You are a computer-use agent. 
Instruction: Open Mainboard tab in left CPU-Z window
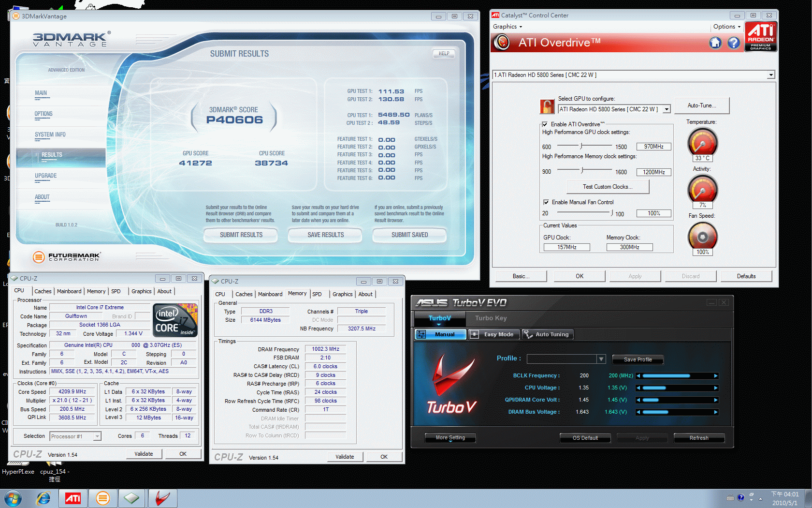[69, 291]
